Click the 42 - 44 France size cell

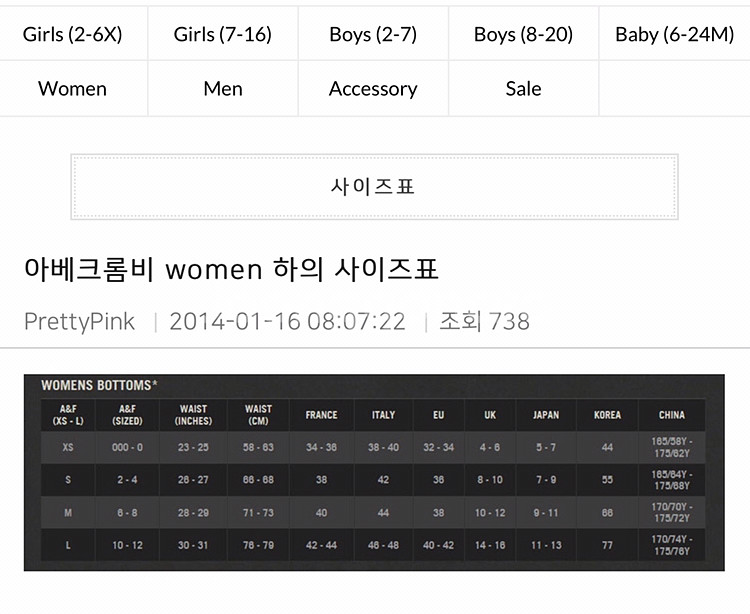pyautogui.click(x=321, y=545)
